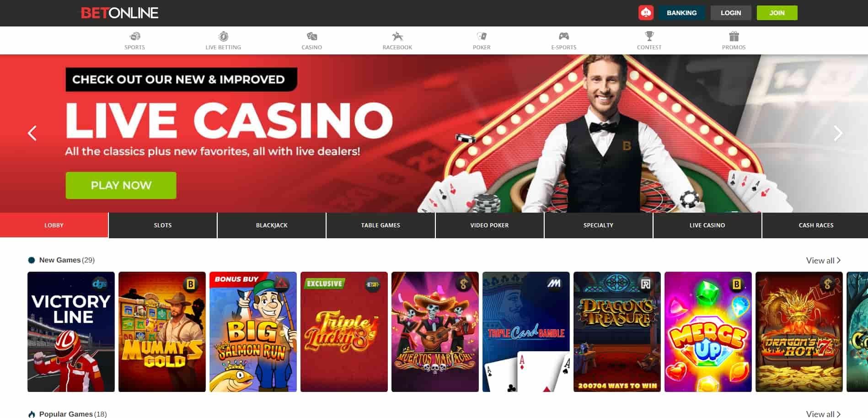Expand Popular Games with View all
The height and width of the screenshot is (418, 868).
[x=823, y=414]
